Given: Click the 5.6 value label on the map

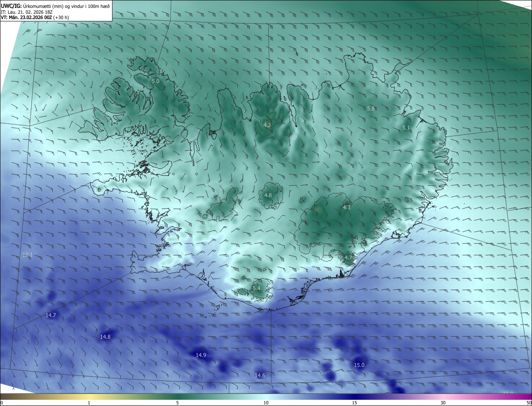Looking at the screenshot, I should pos(216,198).
